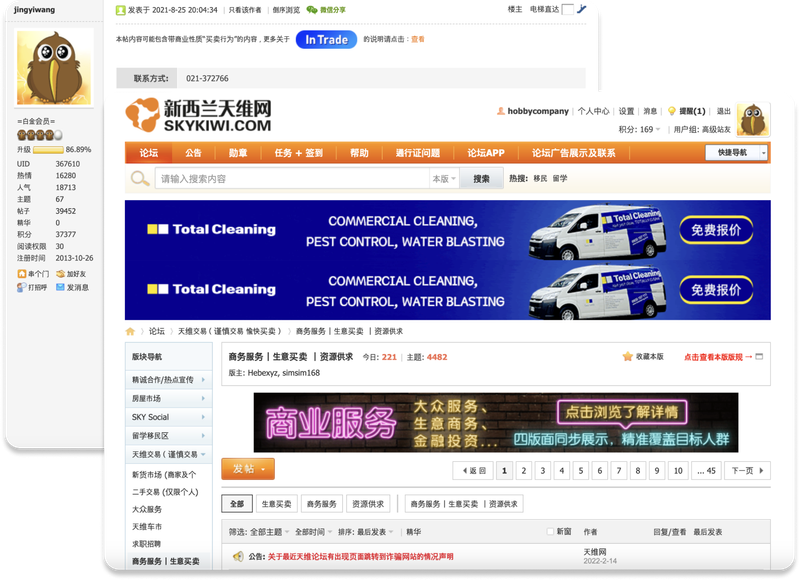Click the 发消息 send message icon
This screenshot has width=800, height=580.
click(60, 287)
